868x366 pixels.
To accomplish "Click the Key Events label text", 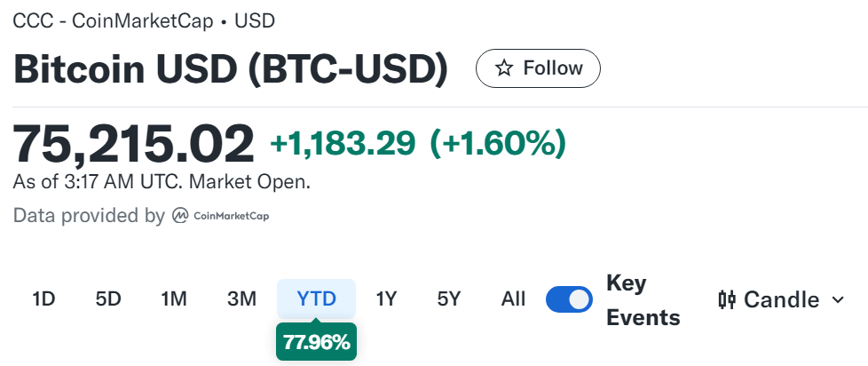I will pyautogui.click(x=643, y=300).
